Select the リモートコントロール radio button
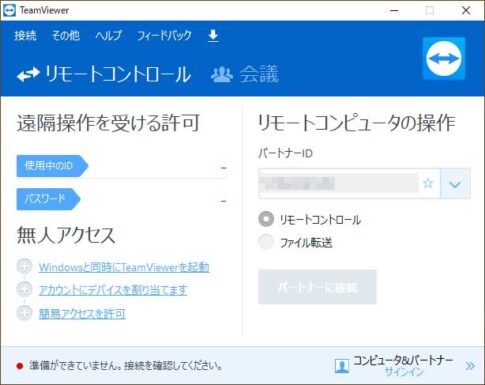The width and height of the screenshot is (485, 385). [266, 219]
